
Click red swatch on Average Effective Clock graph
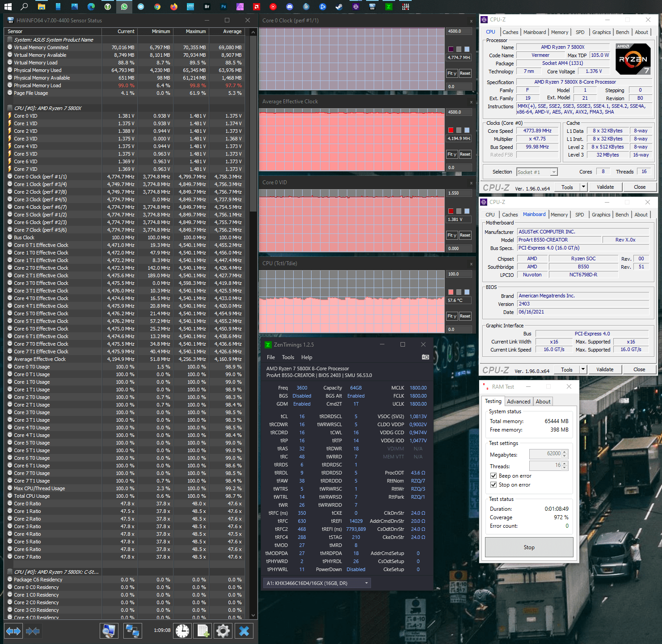451,130
